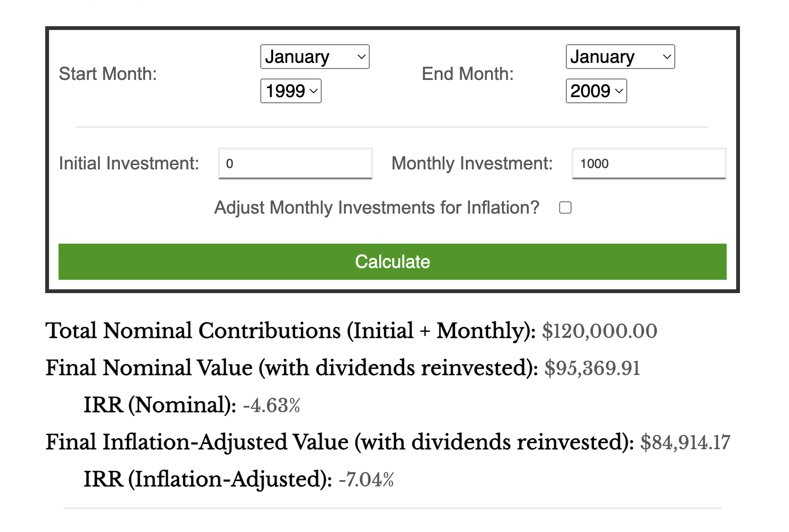
Task: Expand the End Month month dropdown
Action: pyautogui.click(x=620, y=57)
